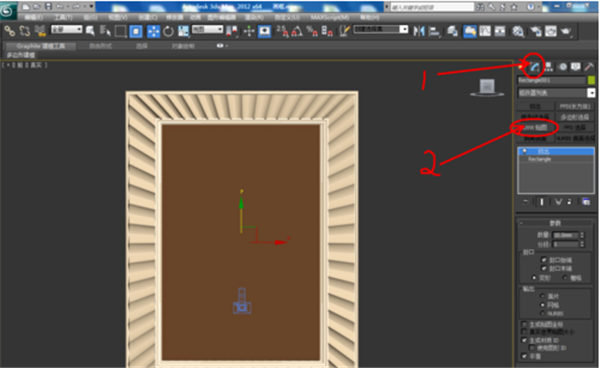Viewport: 600px width, 368px height.
Task: Open the Material Editor
Action: [x=518, y=31]
